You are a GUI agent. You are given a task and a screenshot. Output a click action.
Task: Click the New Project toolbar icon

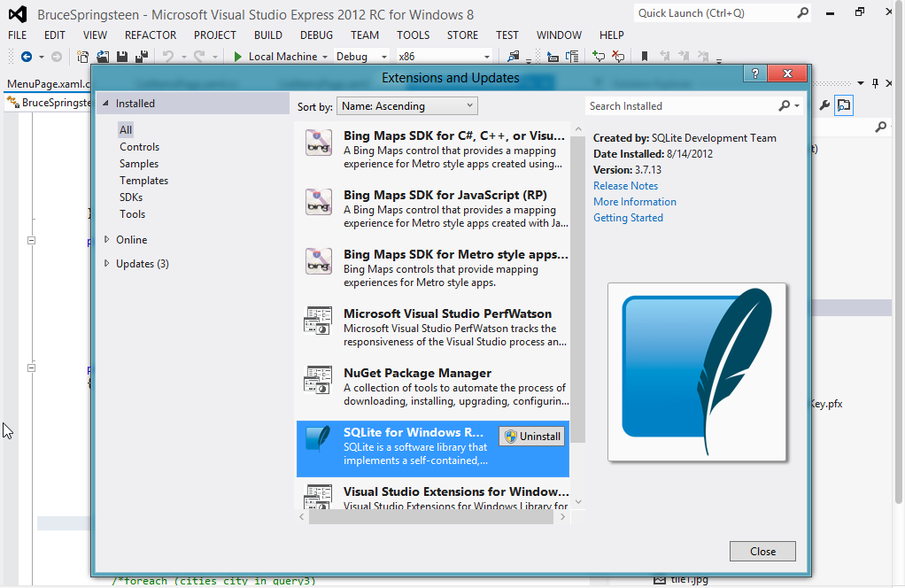82,57
